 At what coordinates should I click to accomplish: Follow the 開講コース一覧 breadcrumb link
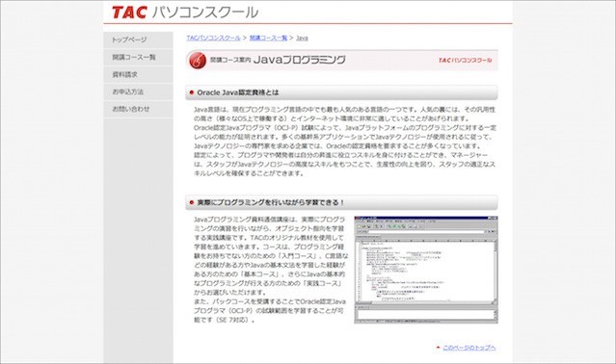coord(268,39)
